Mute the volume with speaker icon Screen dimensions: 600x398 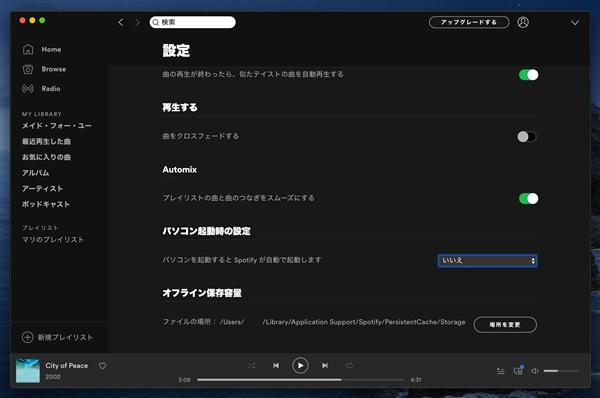pos(535,371)
